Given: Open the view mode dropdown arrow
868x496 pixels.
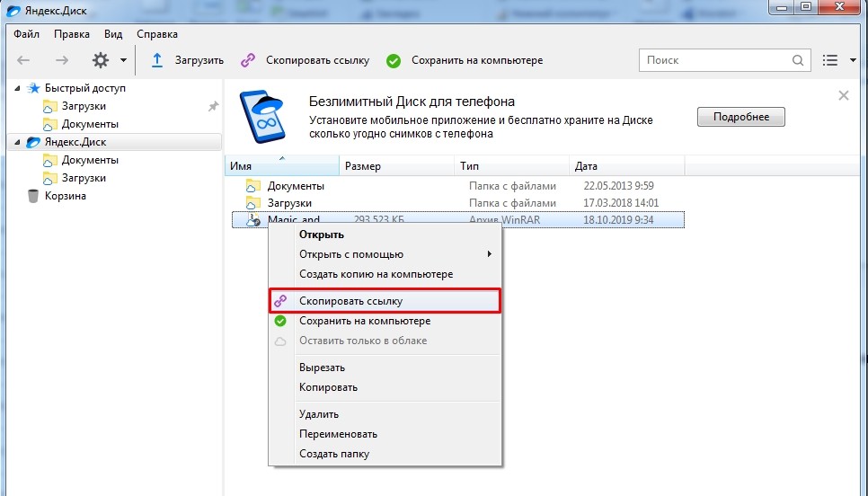Looking at the screenshot, I should pyautogui.click(x=853, y=60).
